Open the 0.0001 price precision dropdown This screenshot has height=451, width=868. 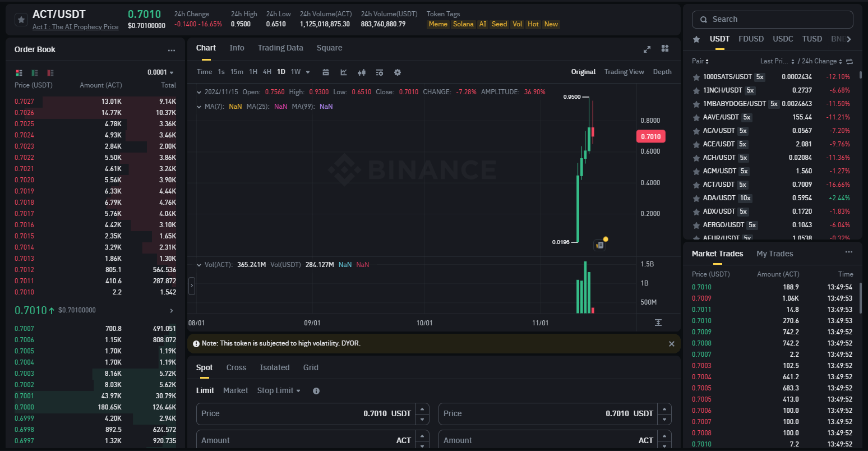point(160,72)
